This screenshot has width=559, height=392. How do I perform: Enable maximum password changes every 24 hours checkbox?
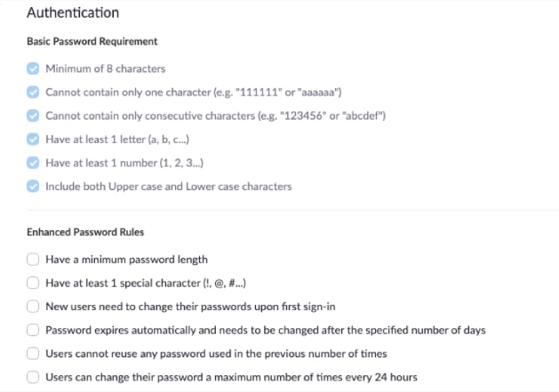tap(33, 377)
